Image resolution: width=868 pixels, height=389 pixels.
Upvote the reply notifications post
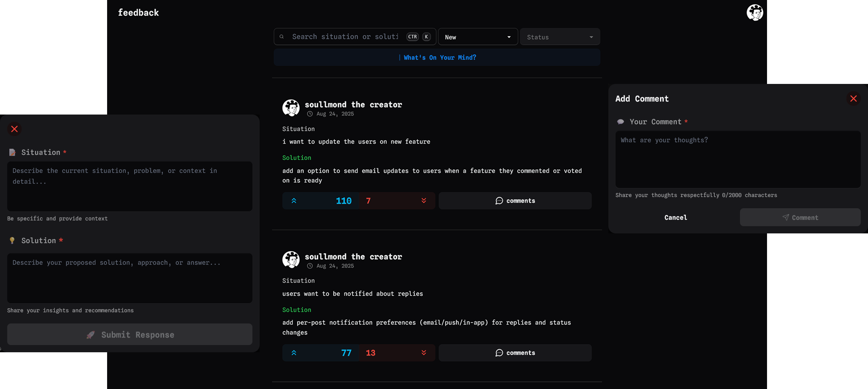(x=294, y=353)
